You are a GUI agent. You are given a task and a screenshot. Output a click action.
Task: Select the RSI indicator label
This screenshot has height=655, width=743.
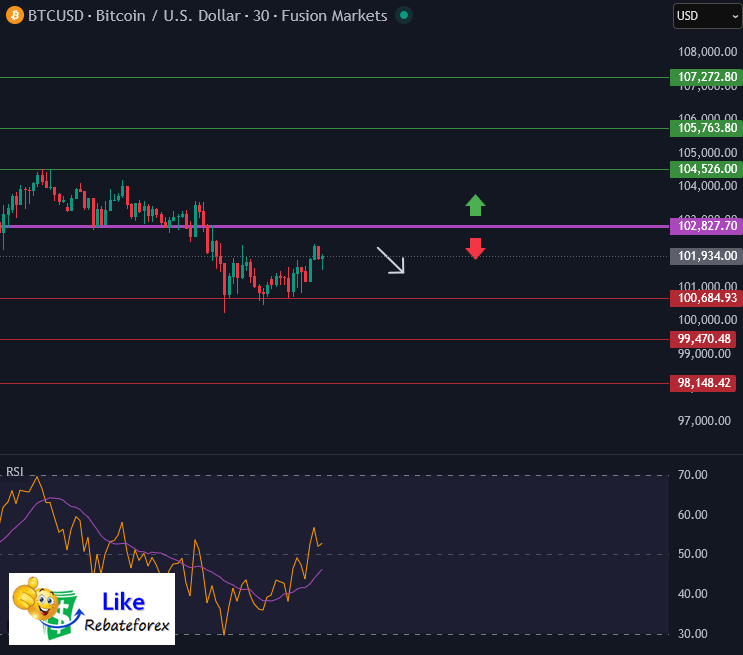pos(14,471)
